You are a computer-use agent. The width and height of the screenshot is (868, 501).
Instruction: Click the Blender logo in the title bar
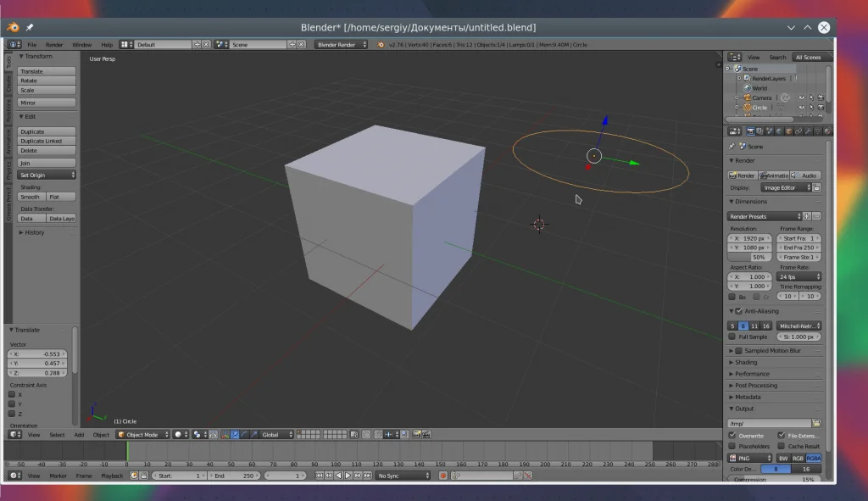pyautogui.click(x=13, y=27)
